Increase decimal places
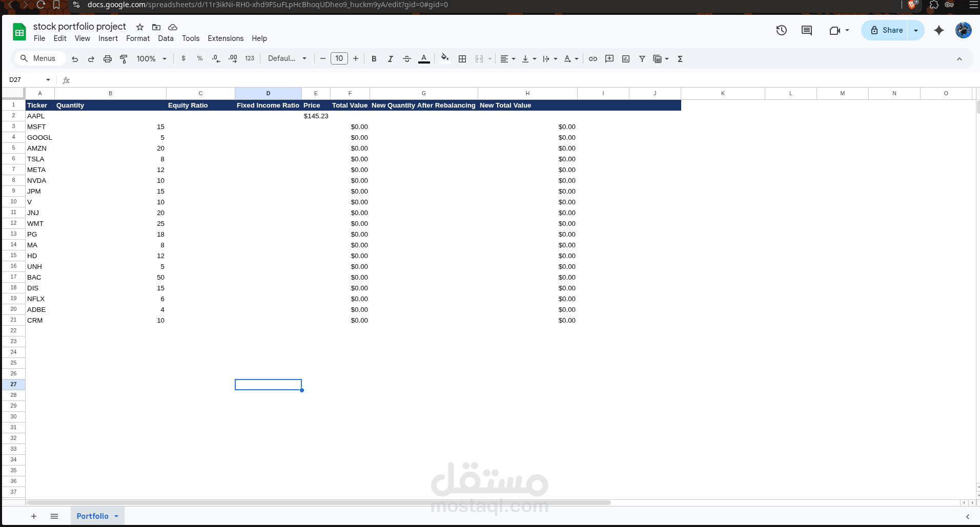Screen dimensions: 980x527 [233, 59]
